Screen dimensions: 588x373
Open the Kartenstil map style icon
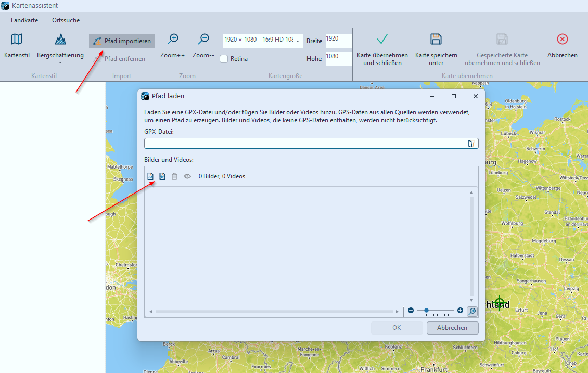(x=17, y=39)
